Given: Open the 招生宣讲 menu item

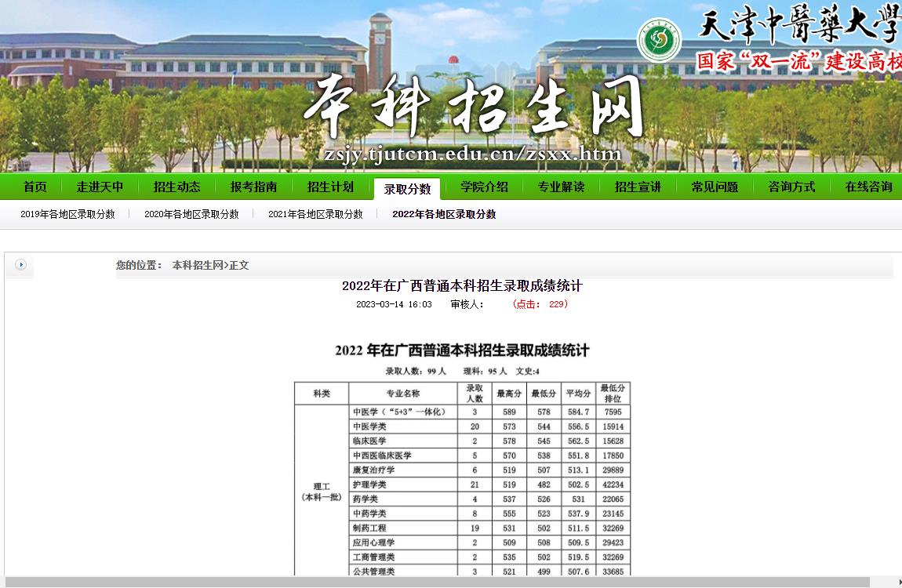Looking at the screenshot, I should click(x=638, y=187).
